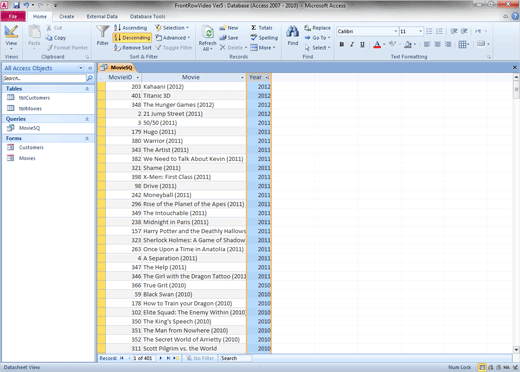
Task: Open Customers form in navigation pane
Action: [x=31, y=147]
